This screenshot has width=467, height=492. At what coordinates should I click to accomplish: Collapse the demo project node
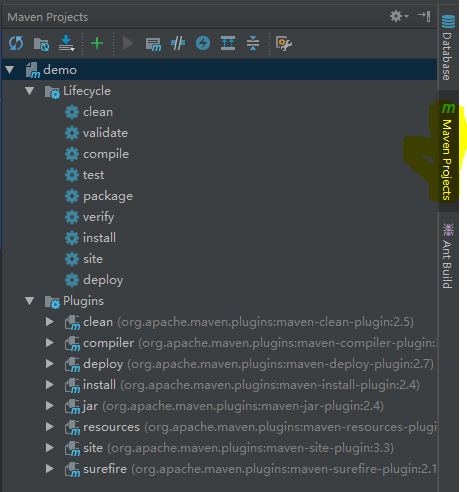click(10, 70)
